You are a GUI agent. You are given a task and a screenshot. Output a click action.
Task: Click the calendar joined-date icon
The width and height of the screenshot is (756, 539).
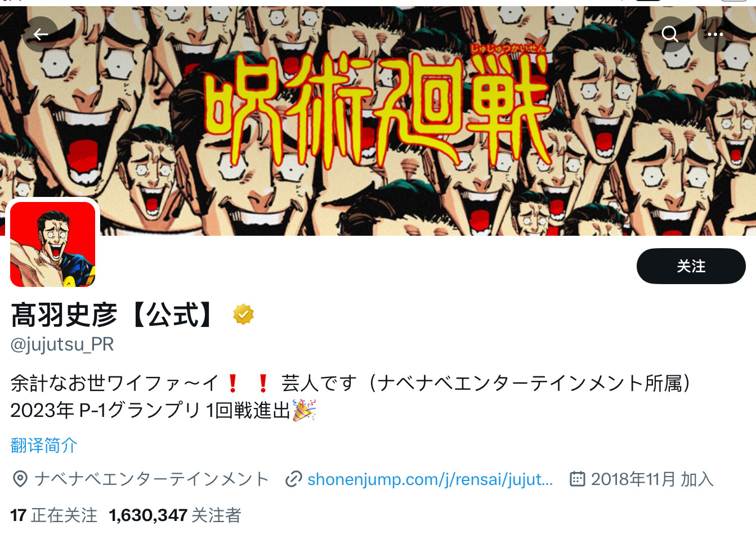(x=578, y=479)
